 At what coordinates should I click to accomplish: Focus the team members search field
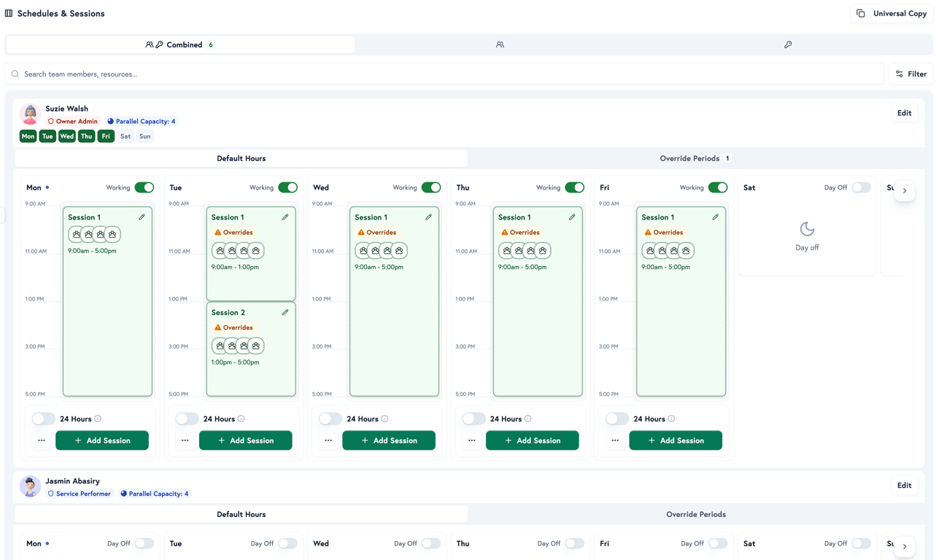click(444, 74)
